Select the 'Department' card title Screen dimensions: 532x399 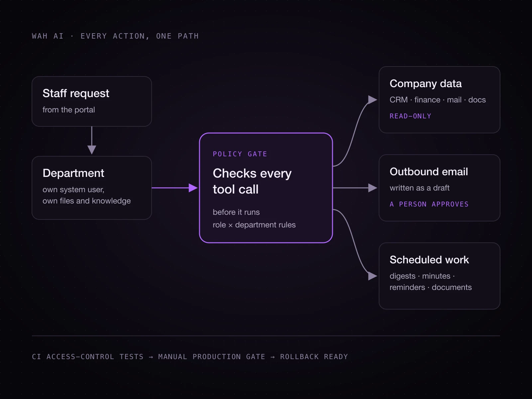pos(73,173)
